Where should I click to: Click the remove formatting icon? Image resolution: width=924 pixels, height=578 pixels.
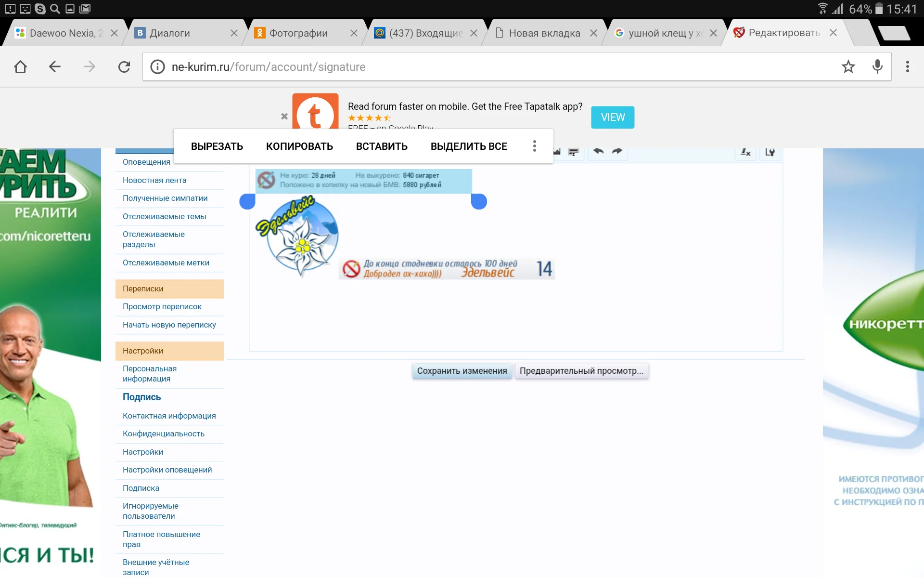pos(745,152)
